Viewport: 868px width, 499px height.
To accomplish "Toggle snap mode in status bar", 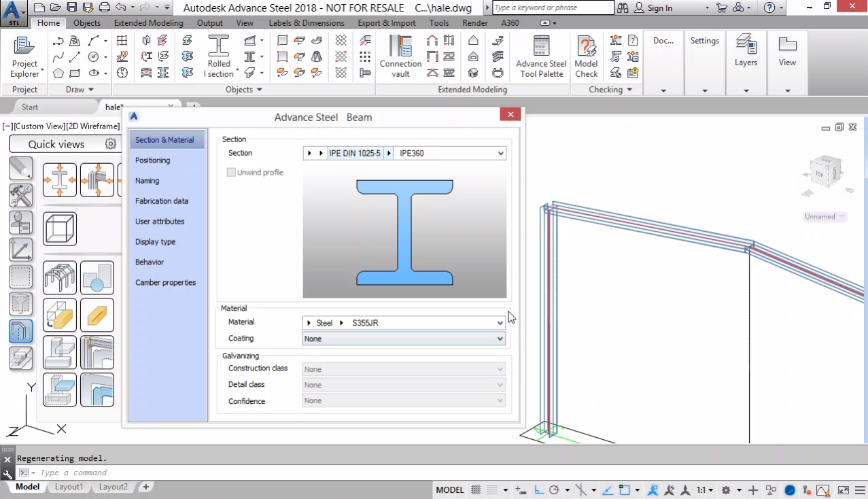I will click(492, 489).
